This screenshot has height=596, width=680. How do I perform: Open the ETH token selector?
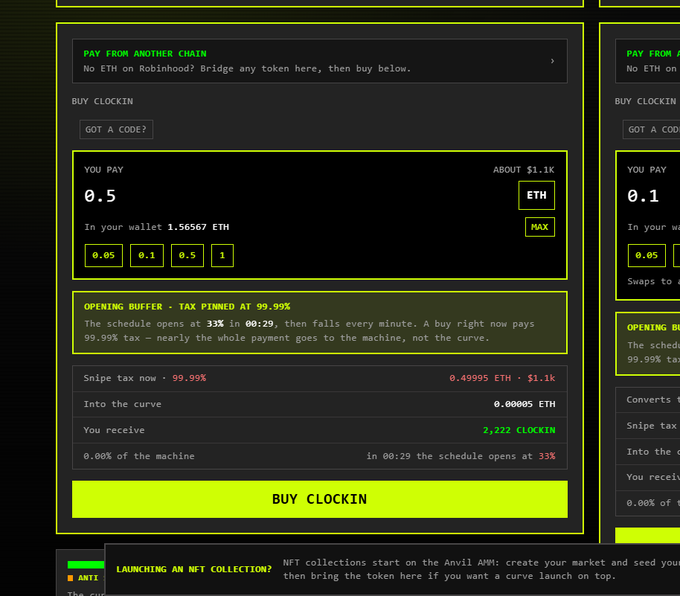[536, 195]
